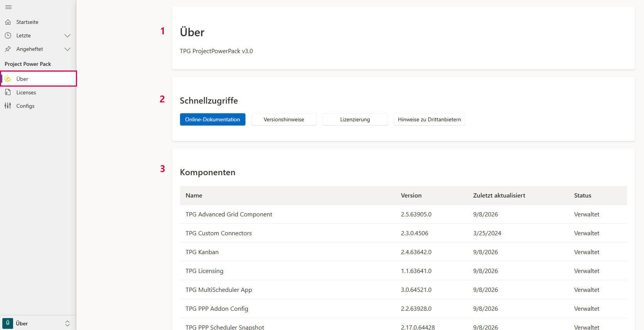
Task: Select TPG PPP Addon Config row name
Action: click(x=217, y=309)
